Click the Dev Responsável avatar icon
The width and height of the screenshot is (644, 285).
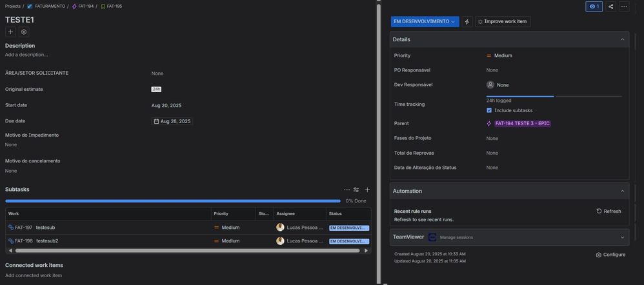pos(490,85)
